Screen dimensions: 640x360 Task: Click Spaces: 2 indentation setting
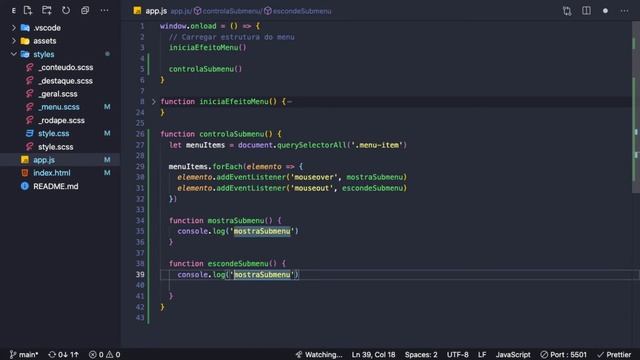pos(421,354)
